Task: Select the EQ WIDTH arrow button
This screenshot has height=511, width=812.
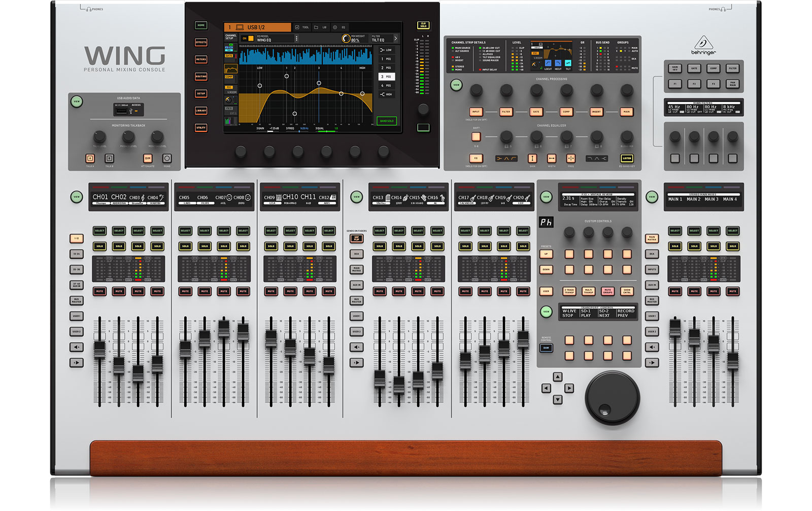Action: (x=552, y=159)
